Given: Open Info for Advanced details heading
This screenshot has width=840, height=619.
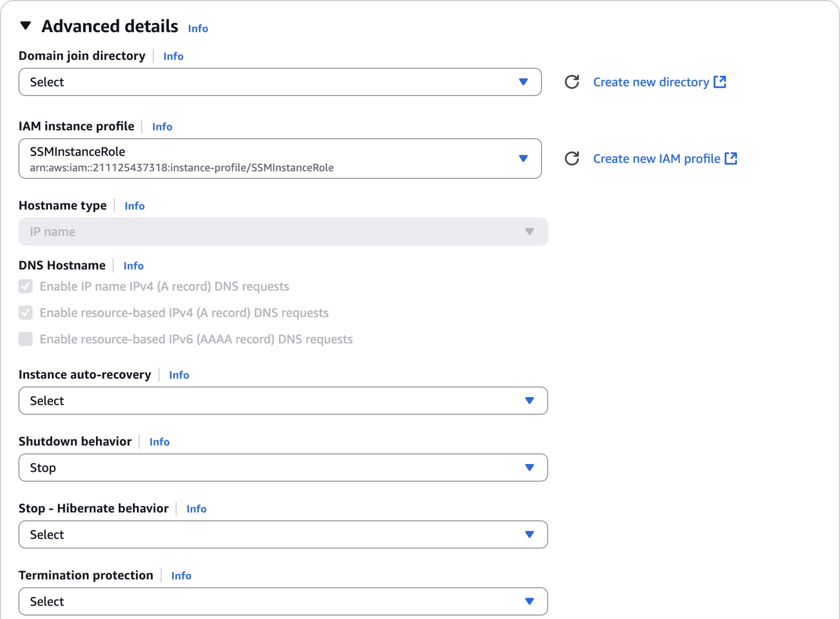Looking at the screenshot, I should pyautogui.click(x=198, y=28).
